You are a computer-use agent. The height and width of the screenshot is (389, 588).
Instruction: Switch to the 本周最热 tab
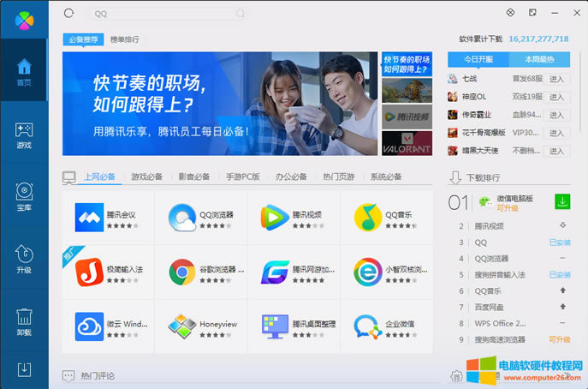click(539, 59)
